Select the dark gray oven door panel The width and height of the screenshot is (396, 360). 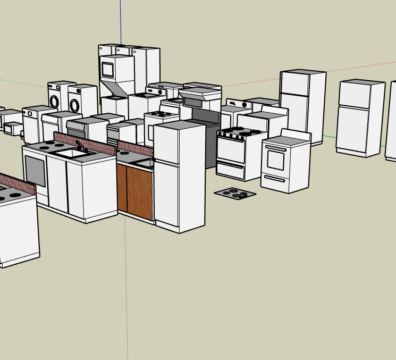(35, 171)
